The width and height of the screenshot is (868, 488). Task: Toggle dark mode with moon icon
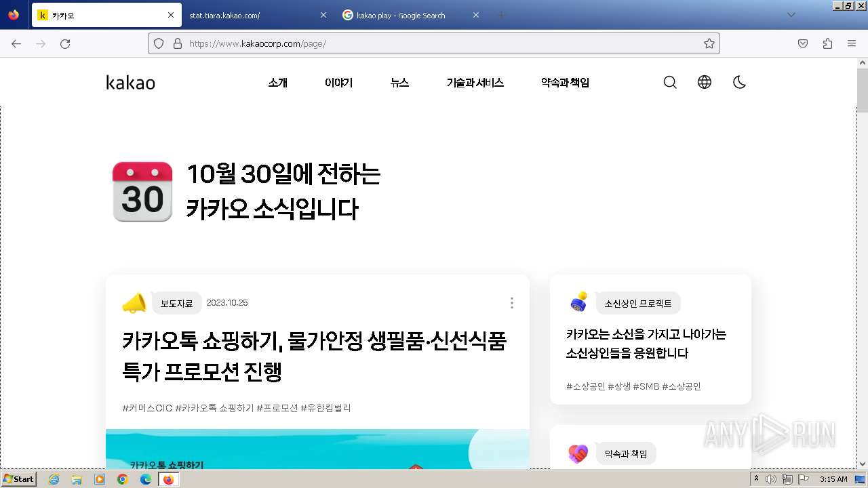(739, 83)
